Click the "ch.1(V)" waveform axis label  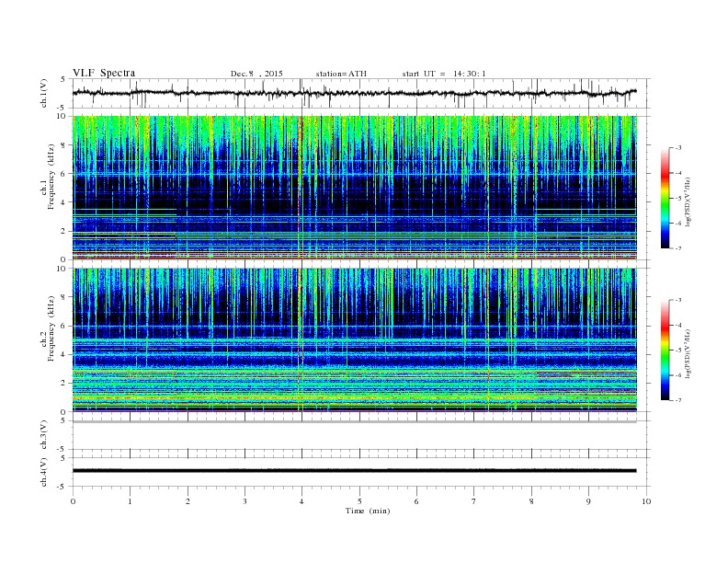click(x=44, y=93)
